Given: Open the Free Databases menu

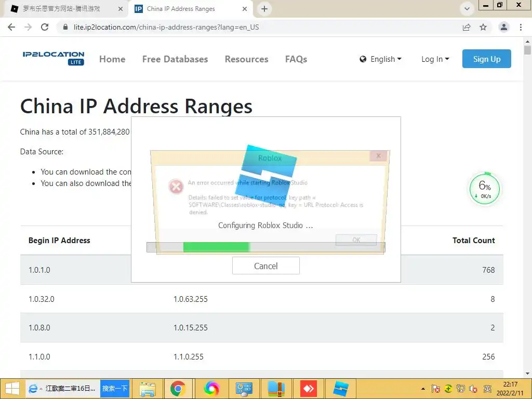Looking at the screenshot, I should click(175, 59).
